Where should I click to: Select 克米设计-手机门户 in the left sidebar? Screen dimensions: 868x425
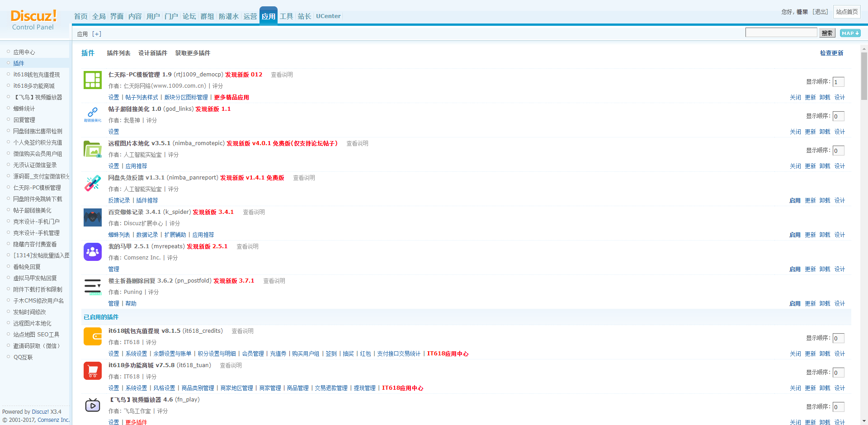(x=36, y=222)
